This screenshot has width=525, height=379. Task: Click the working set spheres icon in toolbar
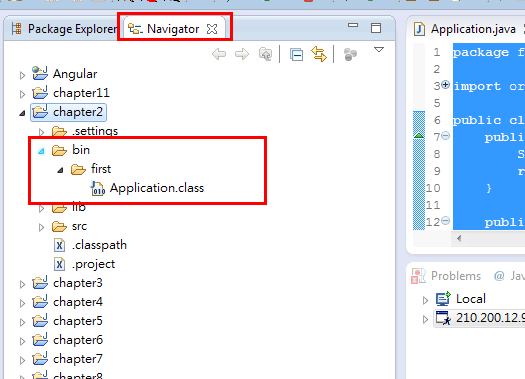tap(350, 54)
